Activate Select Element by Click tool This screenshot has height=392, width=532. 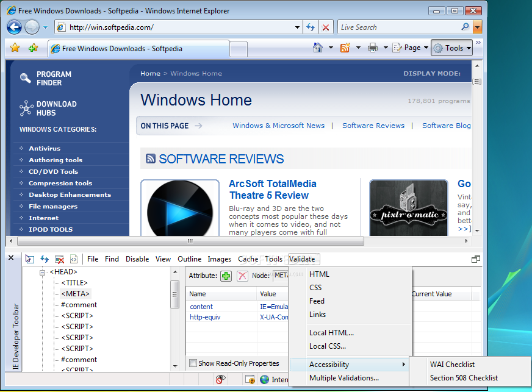click(29, 259)
